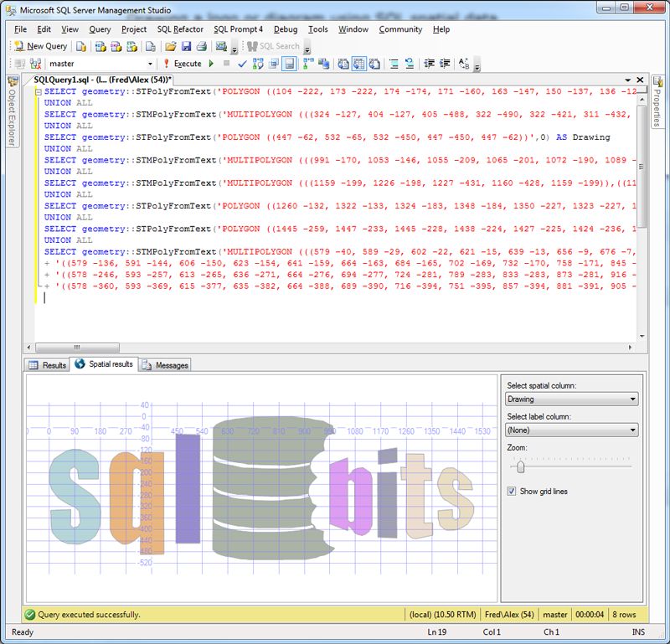Click the Connect icon in query toolbar

pos(20,64)
